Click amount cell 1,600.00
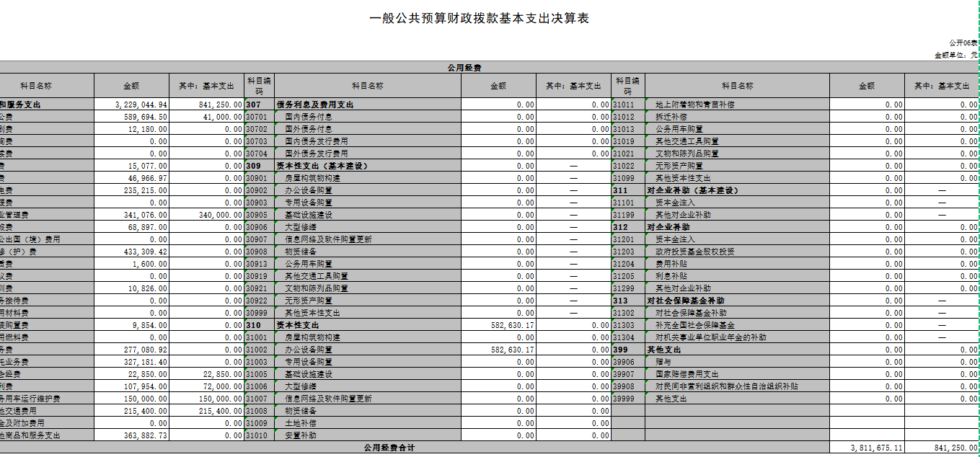 click(x=131, y=264)
